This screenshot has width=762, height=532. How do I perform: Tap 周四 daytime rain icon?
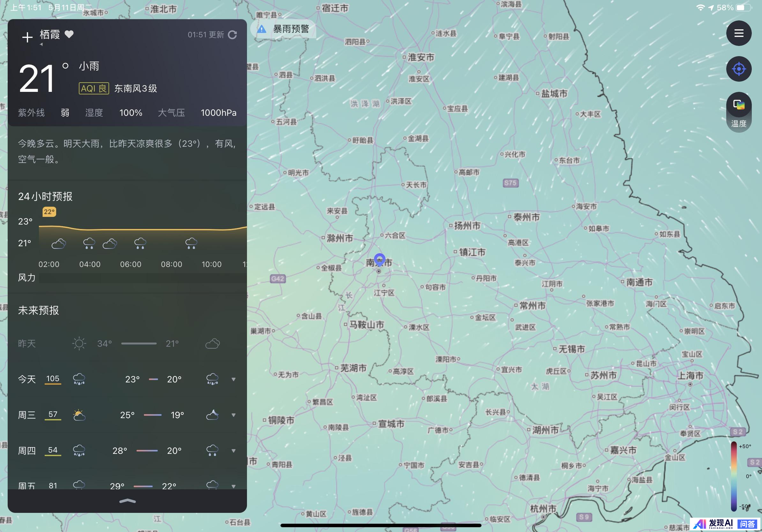point(79,450)
